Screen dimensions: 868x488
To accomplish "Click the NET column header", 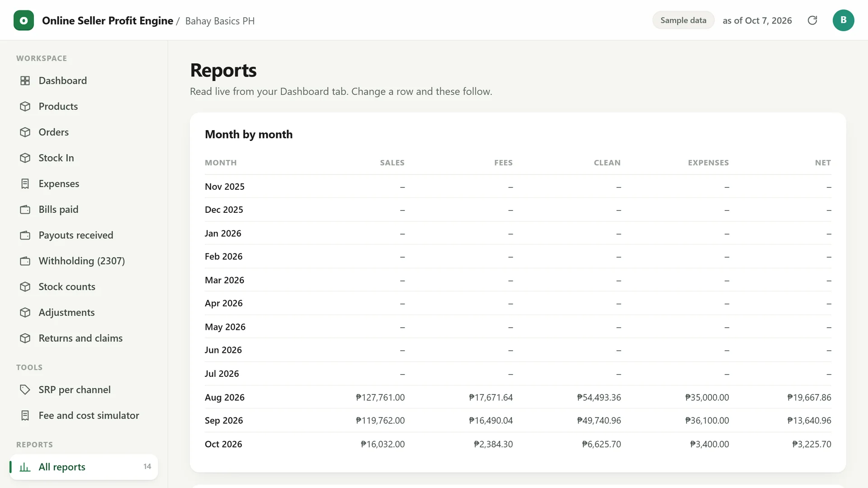I will (x=823, y=163).
